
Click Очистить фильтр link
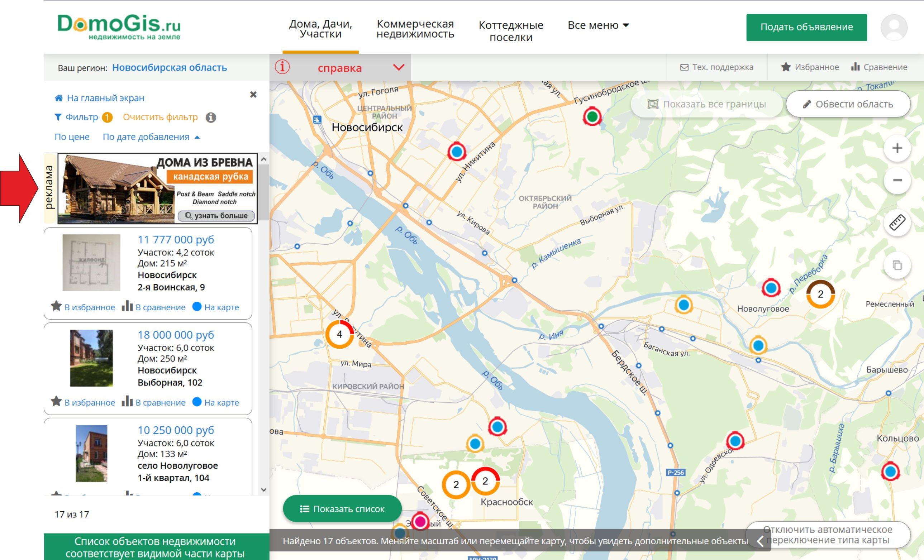tap(160, 117)
